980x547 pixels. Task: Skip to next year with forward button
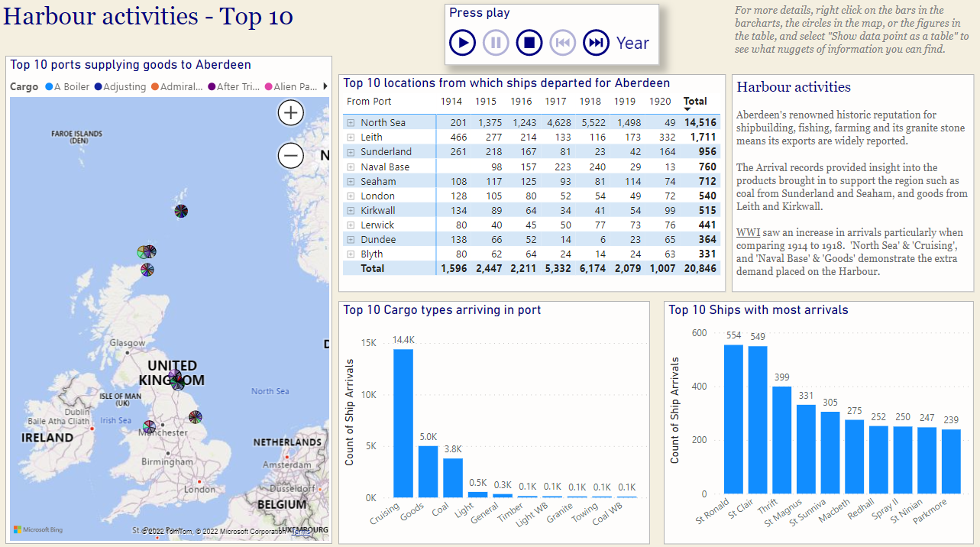pos(596,43)
